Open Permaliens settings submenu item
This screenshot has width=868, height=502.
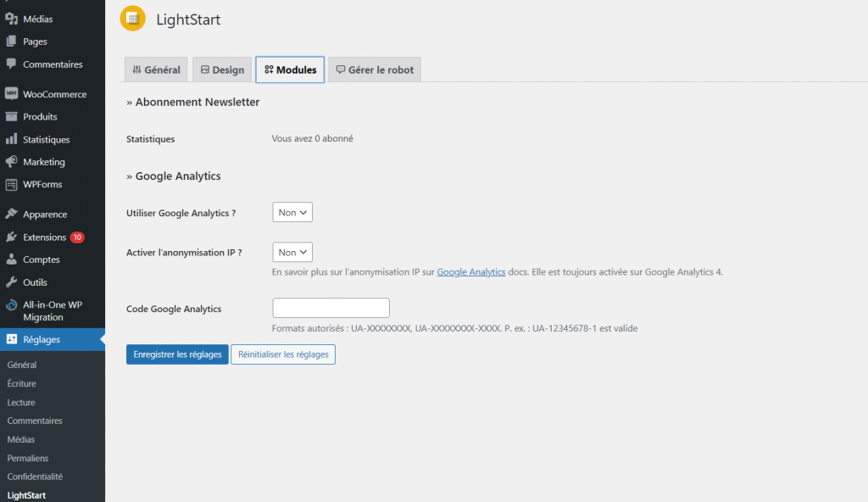tap(29, 458)
